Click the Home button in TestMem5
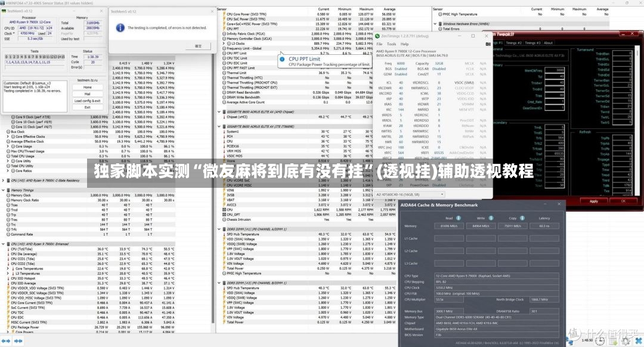The width and height of the screenshot is (644, 347). coord(88,88)
